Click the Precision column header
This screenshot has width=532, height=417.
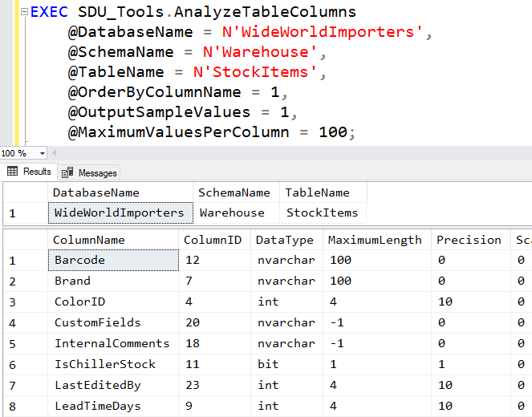[471, 240]
